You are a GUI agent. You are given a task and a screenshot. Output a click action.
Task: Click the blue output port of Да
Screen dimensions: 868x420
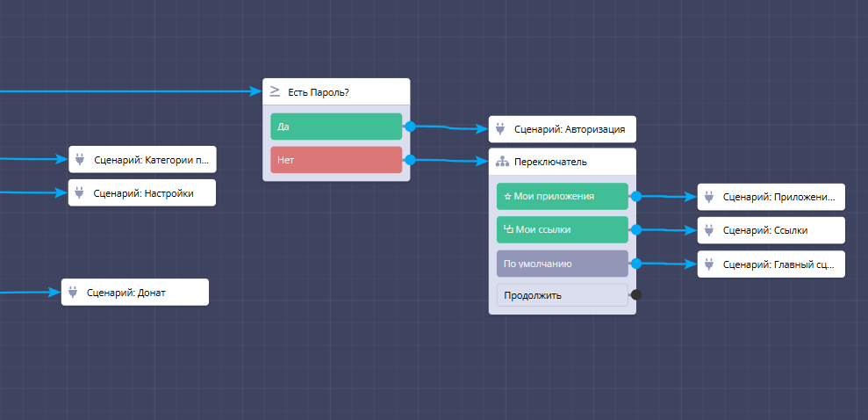coord(409,127)
